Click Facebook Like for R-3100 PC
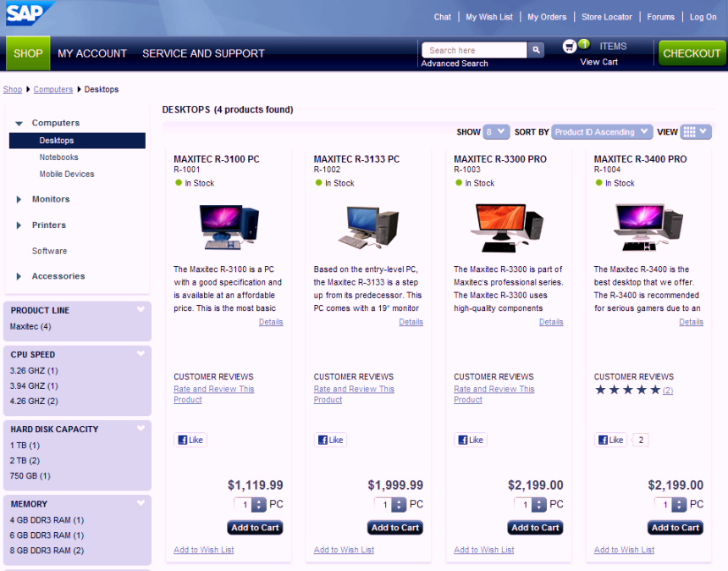Viewport: 728px width, 571px height. 190,440
